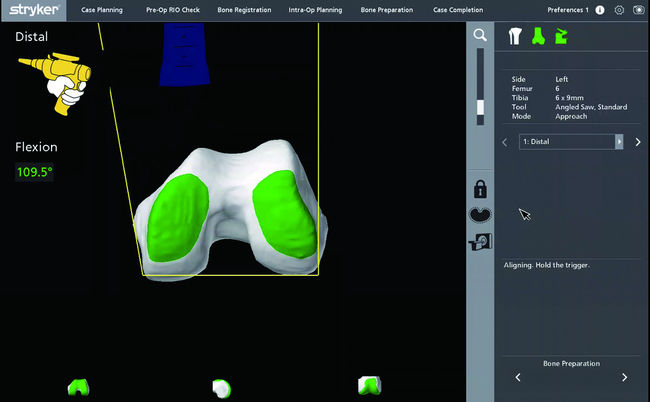
Task: Click the 'Angled Saw, Standard' tool value
Action: 591,107
